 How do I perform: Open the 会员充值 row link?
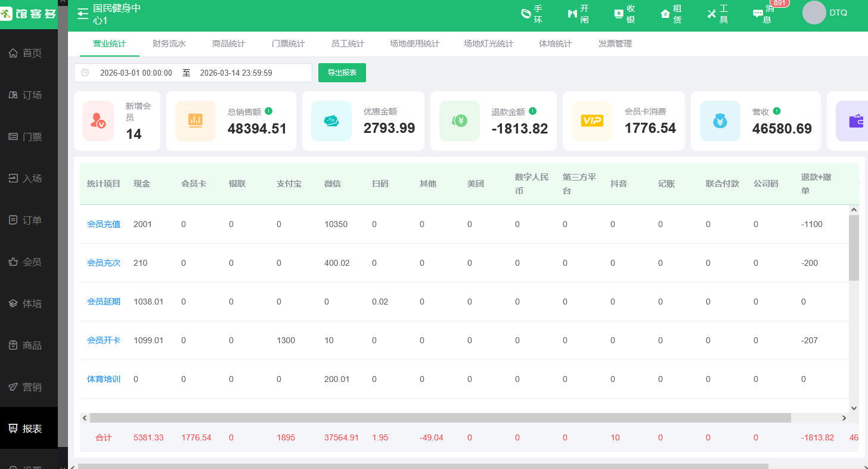[104, 224]
